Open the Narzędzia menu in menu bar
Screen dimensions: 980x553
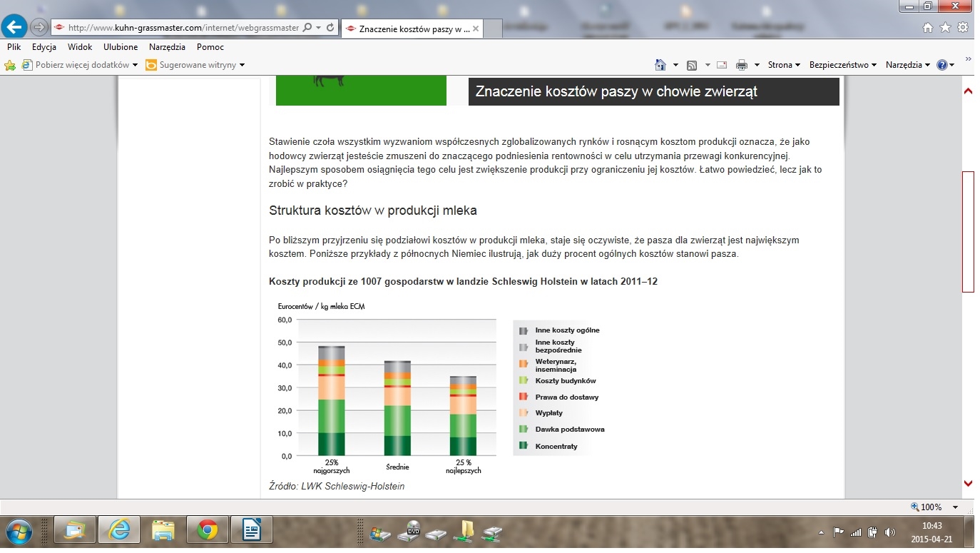[167, 47]
